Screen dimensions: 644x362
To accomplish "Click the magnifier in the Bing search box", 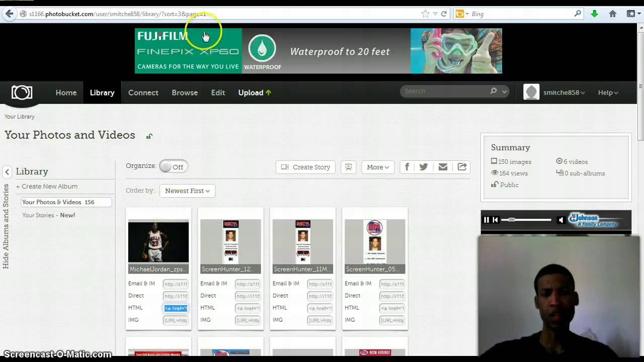I will pyautogui.click(x=578, y=14).
